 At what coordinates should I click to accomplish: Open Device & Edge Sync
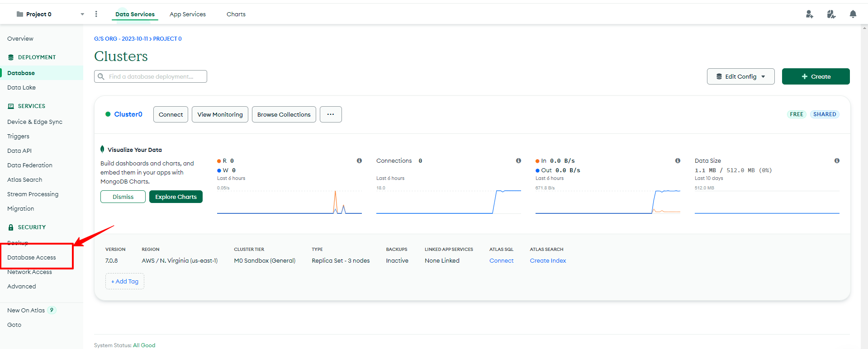click(35, 122)
